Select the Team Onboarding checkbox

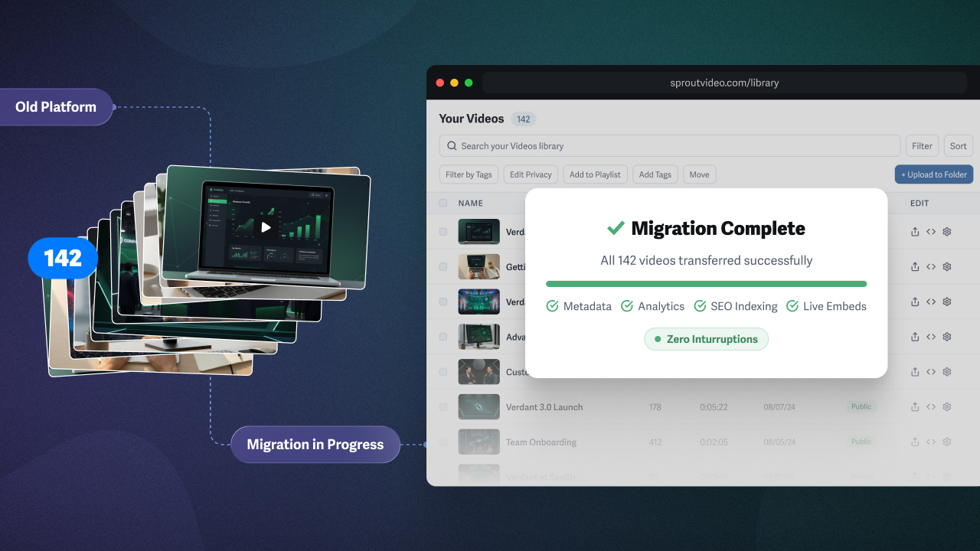point(443,442)
